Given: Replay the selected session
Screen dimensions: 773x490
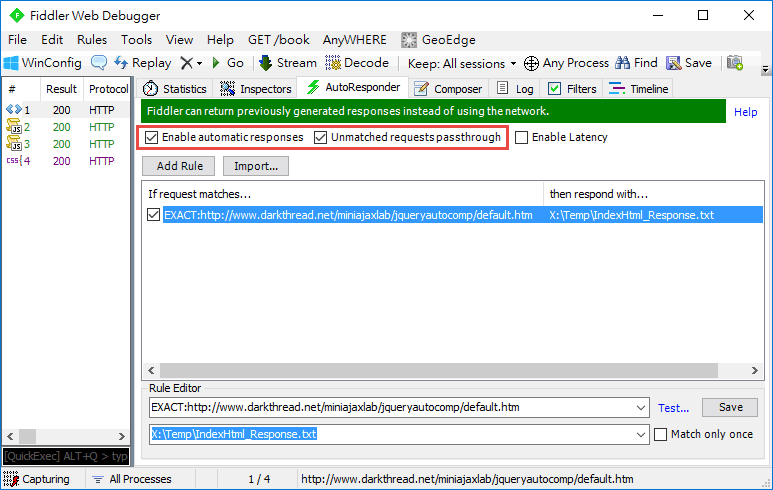Looking at the screenshot, I should pyautogui.click(x=142, y=63).
